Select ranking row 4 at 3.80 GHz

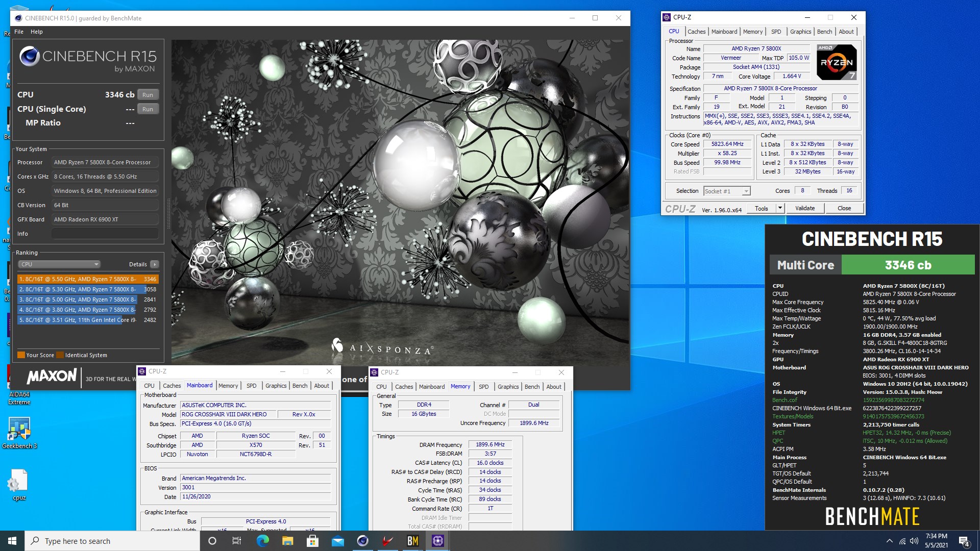click(88, 310)
